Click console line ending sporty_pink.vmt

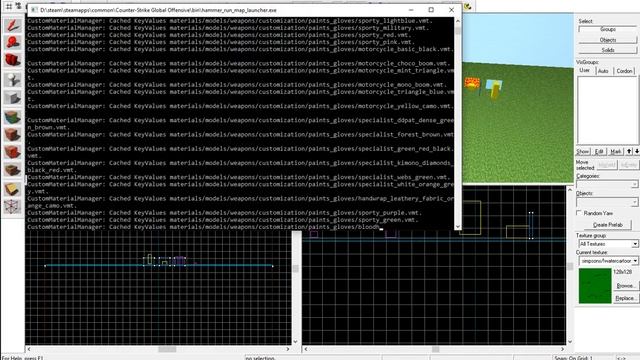(x=221, y=42)
